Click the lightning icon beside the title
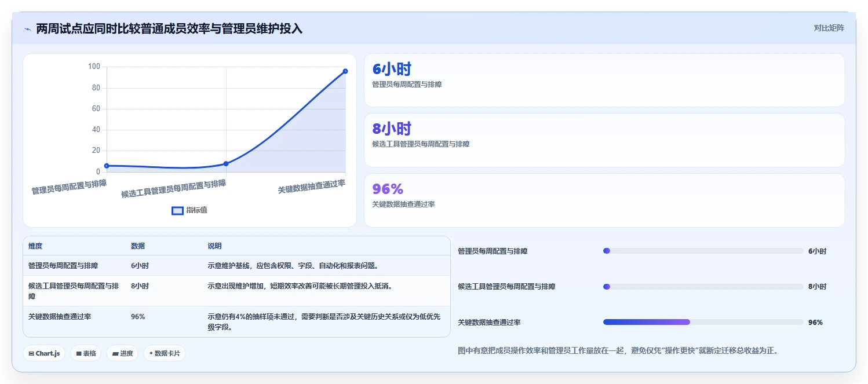 point(27,28)
